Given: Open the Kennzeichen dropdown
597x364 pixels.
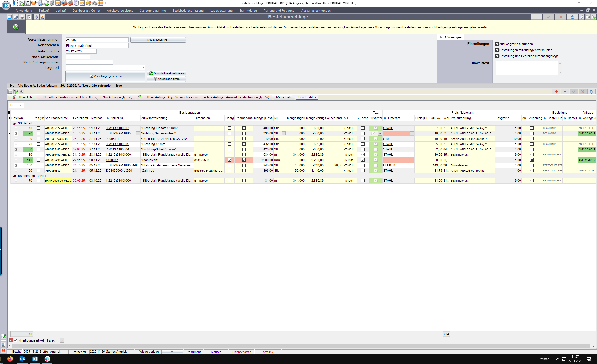Looking at the screenshot, I should 126,46.
